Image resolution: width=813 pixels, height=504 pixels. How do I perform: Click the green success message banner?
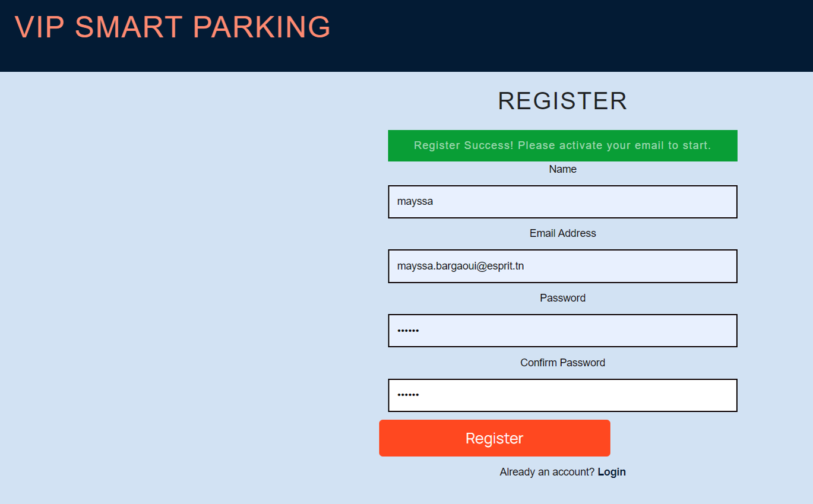pyautogui.click(x=562, y=145)
